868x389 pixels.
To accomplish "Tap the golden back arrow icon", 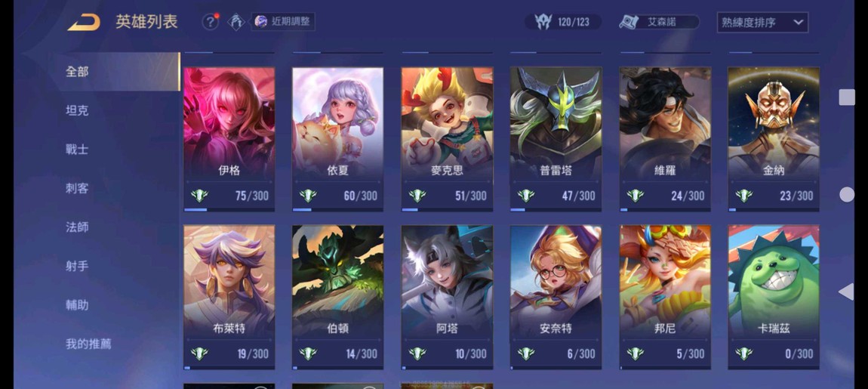I will pyautogui.click(x=84, y=22).
